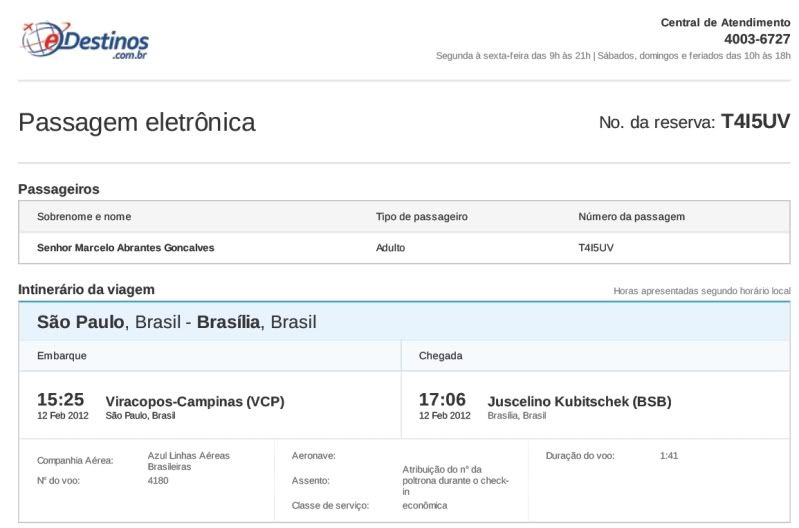Click the São Paulo - Brasília route header
Screen dimensions: 799x528
point(176,322)
